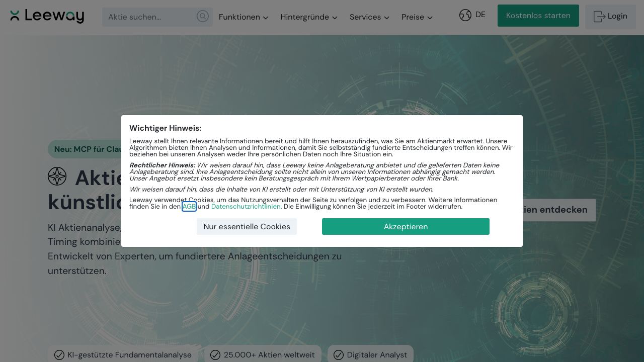Click the Neu: MCP für Claude badge
644x362 pixels.
[x=85, y=149]
